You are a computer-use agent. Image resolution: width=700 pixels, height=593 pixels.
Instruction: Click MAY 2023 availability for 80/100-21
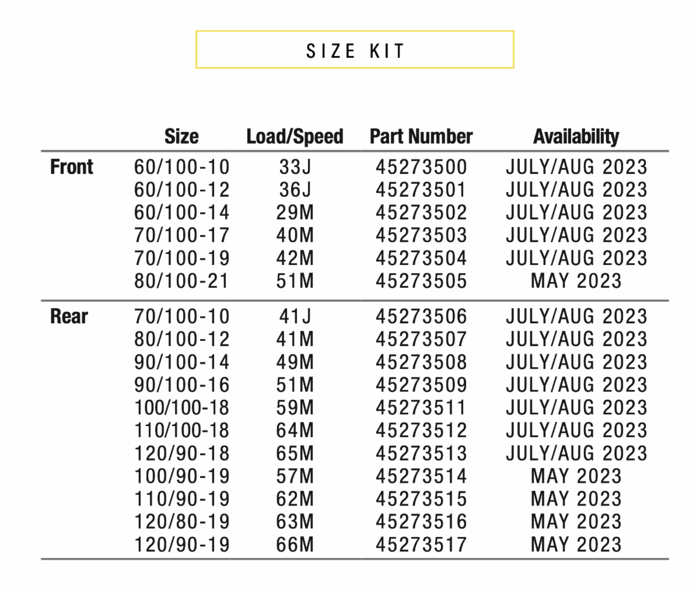coord(576,281)
